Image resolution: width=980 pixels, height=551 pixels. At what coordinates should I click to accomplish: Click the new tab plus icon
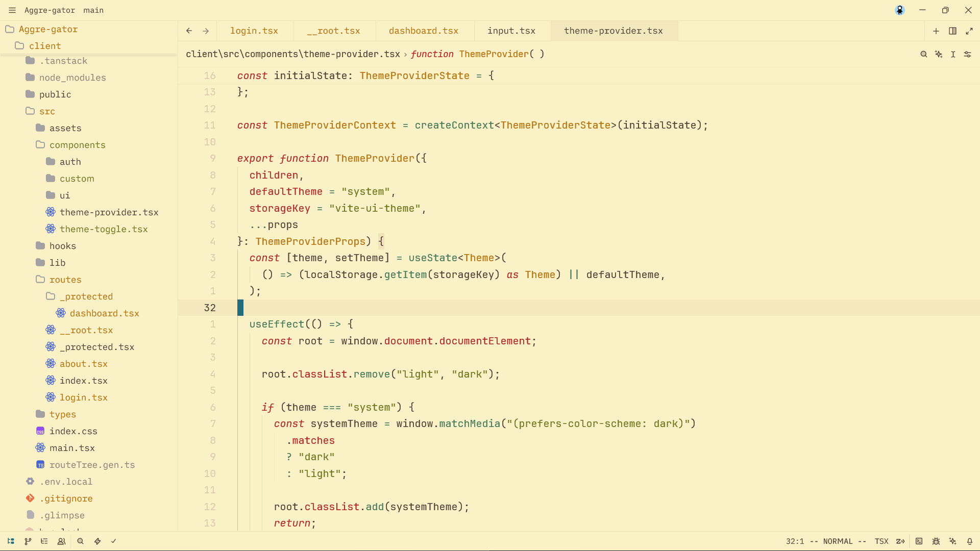coord(936,31)
